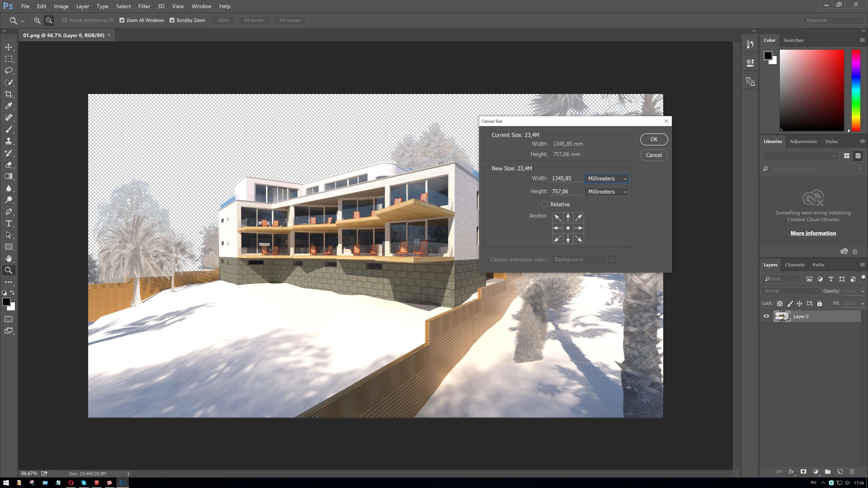Image resolution: width=868 pixels, height=488 pixels.
Task: Select the Lasso tool
Action: (x=9, y=71)
